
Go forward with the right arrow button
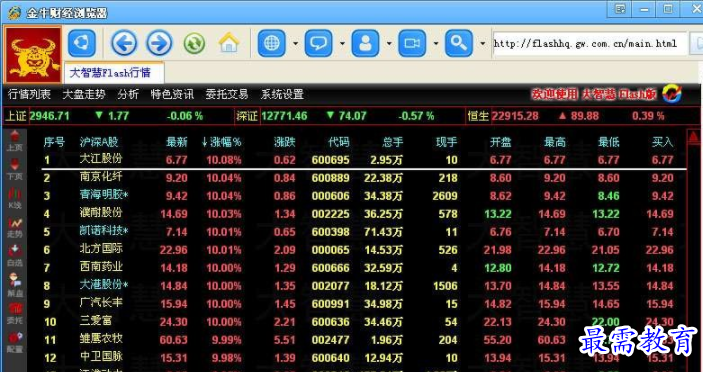[x=159, y=43]
